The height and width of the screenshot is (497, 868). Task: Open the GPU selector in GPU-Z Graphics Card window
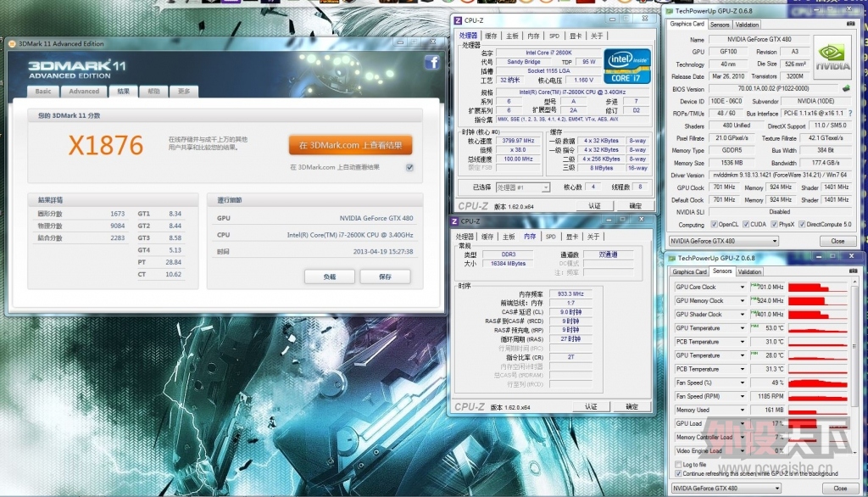pyautogui.click(x=724, y=241)
